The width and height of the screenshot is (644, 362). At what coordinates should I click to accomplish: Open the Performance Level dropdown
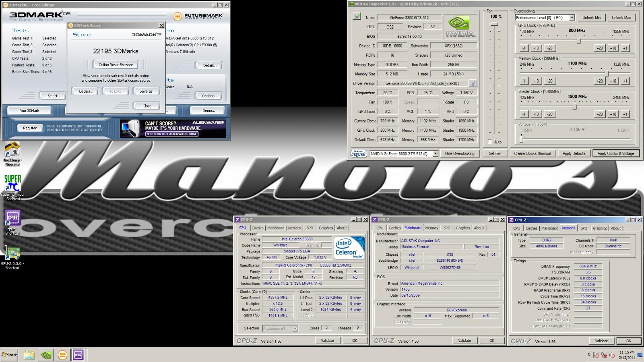click(x=572, y=18)
